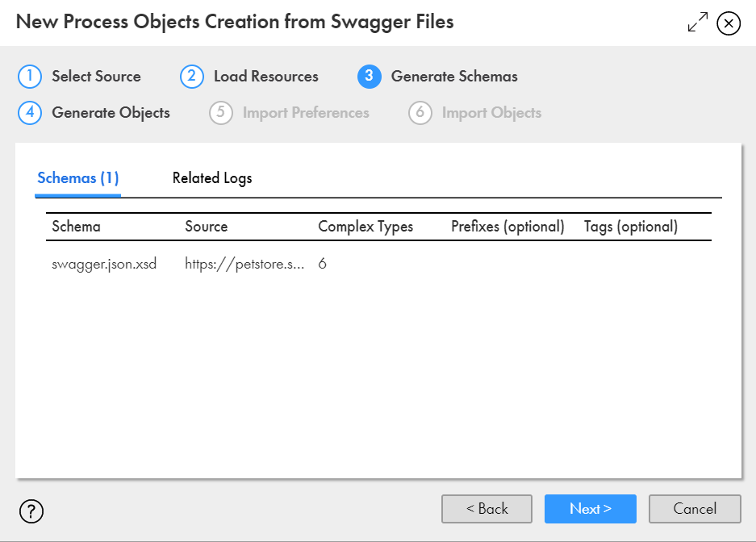Screen dimensions: 756x542
Task: Click the https://petstore.s... source cell
Action: pos(245,264)
